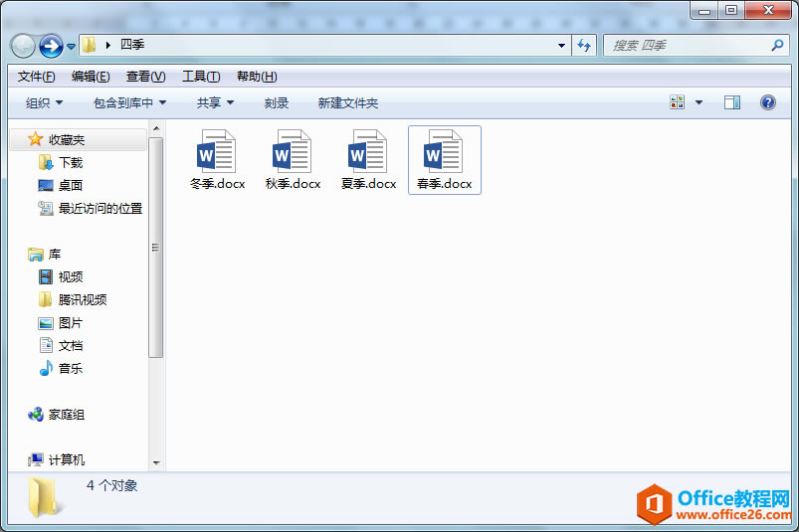Click the blue help question mark icon
Screen dimensions: 799x532
[x=768, y=102]
